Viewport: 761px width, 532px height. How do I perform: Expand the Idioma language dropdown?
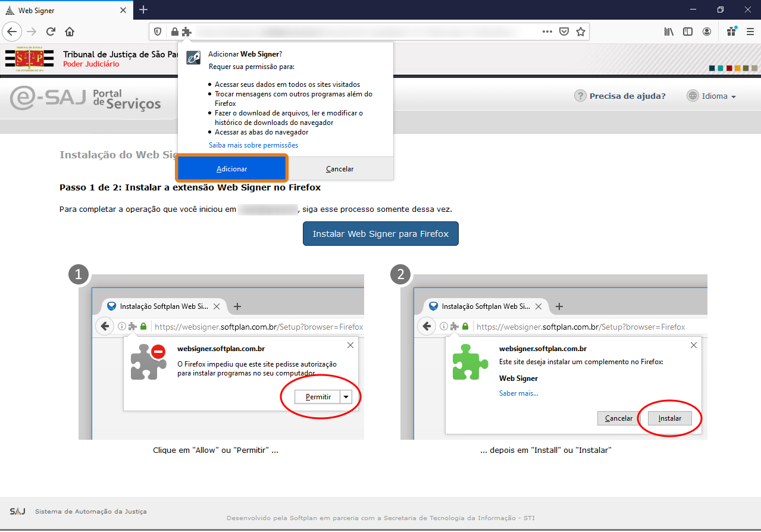coord(719,96)
